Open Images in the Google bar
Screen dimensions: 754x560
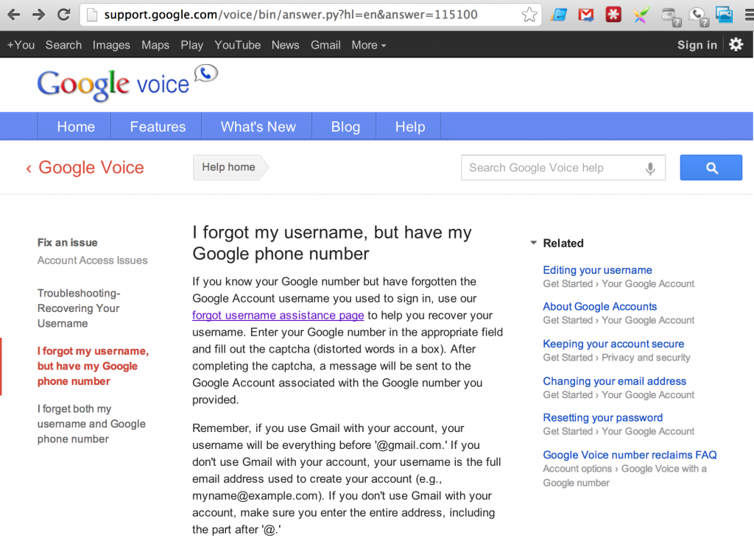click(x=112, y=45)
